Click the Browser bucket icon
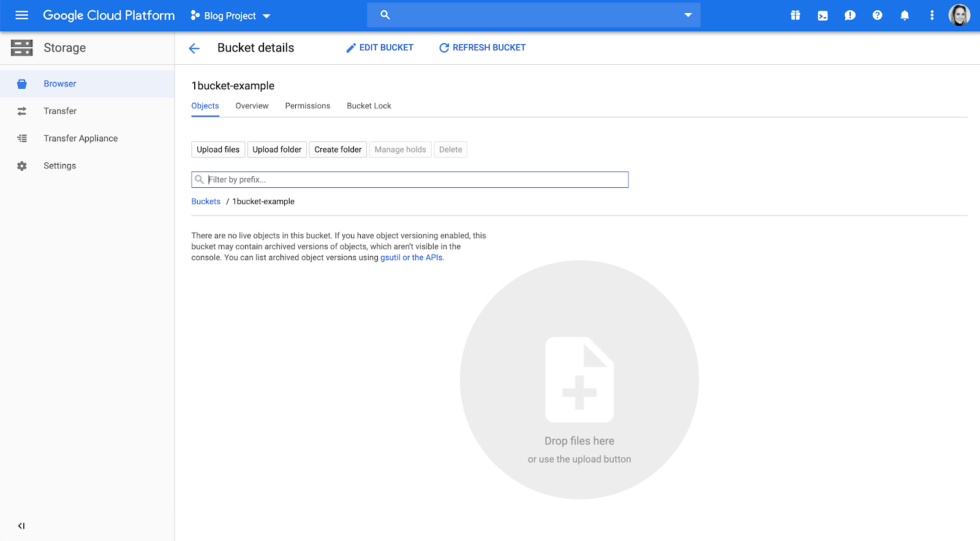 [22, 84]
